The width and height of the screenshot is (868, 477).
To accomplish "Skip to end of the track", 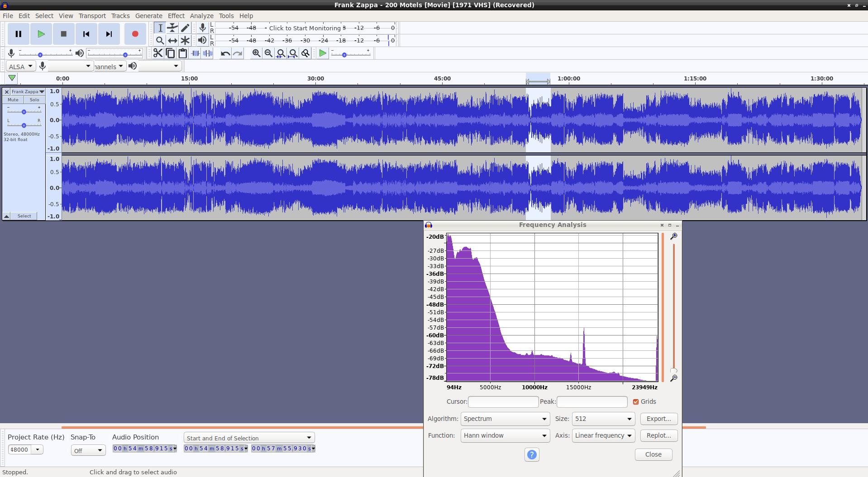I will [x=109, y=34].
